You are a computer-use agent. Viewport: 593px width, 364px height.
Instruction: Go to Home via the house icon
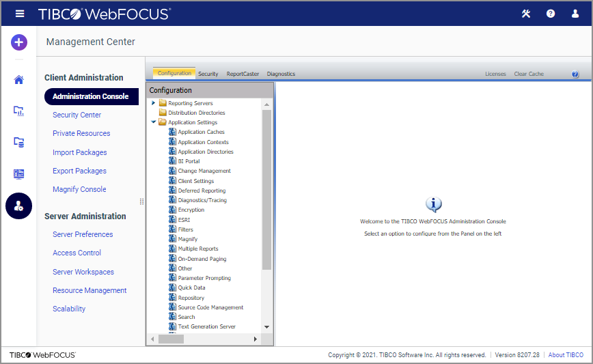(x=19, y=80)
